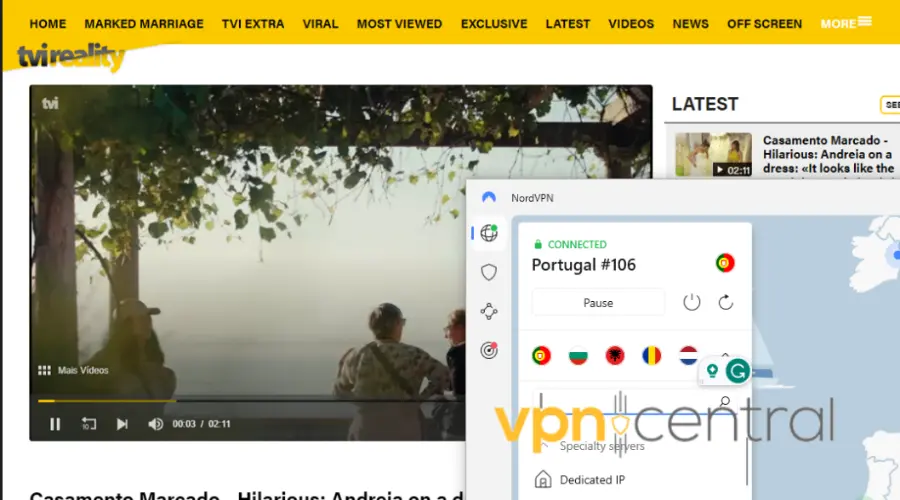Click the Portugal flag beside the server name
900x500 pixels.
[x=725, y=263]
